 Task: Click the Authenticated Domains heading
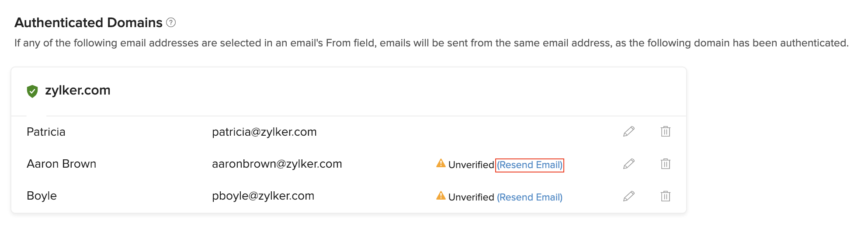click(88, 22)
